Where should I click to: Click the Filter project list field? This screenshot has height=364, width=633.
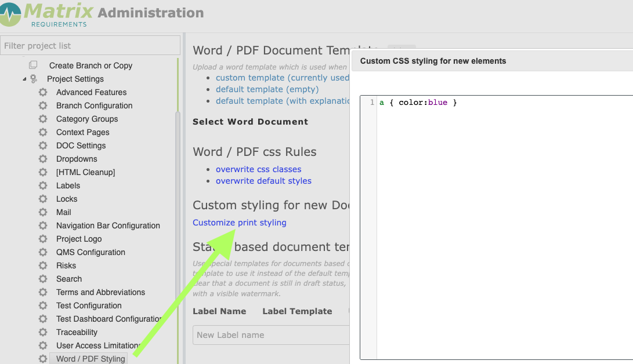[x=90, y=45]
